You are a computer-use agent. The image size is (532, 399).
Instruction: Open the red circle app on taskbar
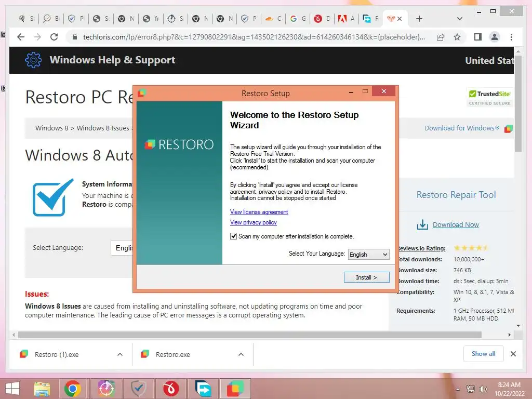click(170, 389)
